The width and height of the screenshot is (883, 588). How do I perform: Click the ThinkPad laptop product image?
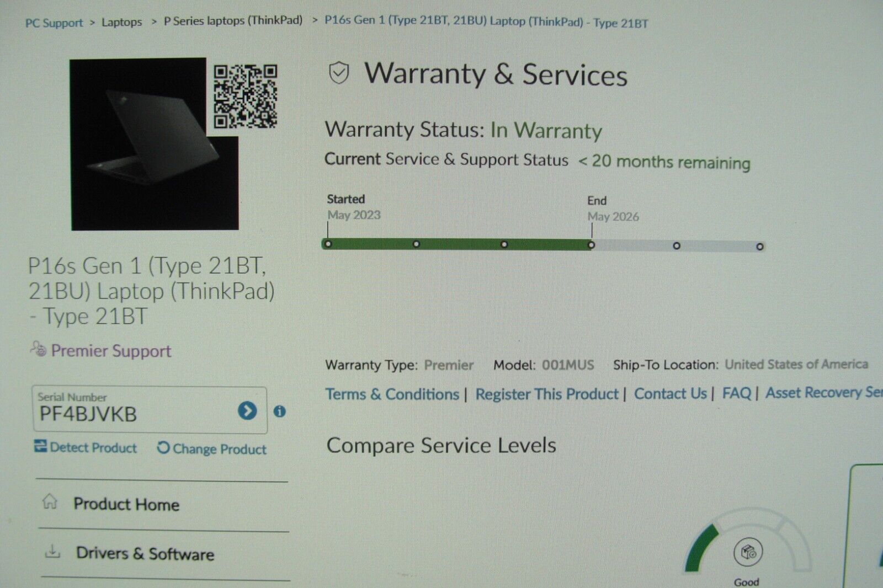153,145
